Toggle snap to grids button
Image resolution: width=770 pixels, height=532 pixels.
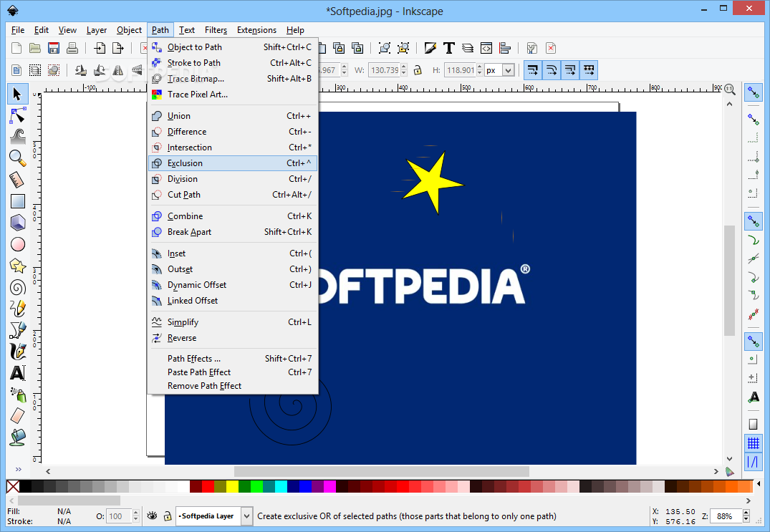click(754, 443)
